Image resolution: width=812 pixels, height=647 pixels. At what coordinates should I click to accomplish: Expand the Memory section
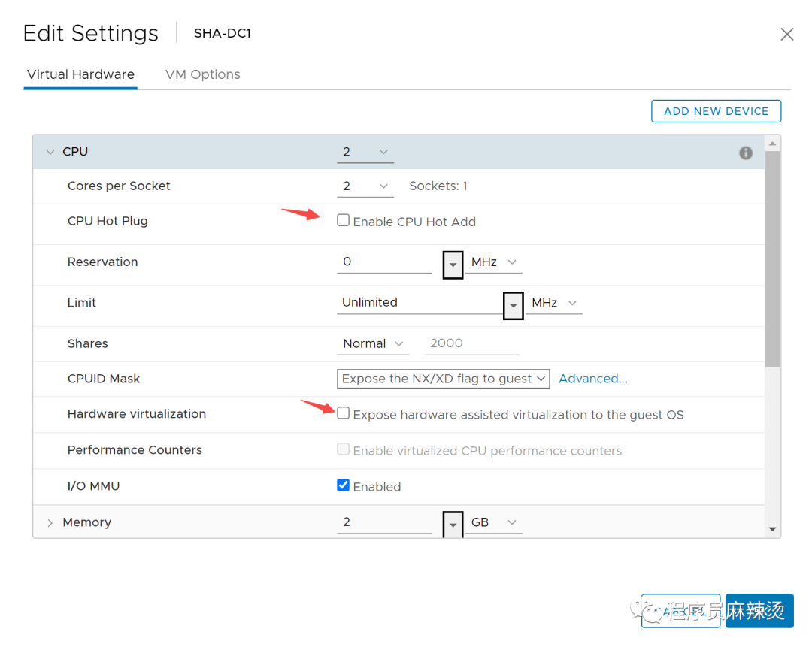tap(50, 522)
